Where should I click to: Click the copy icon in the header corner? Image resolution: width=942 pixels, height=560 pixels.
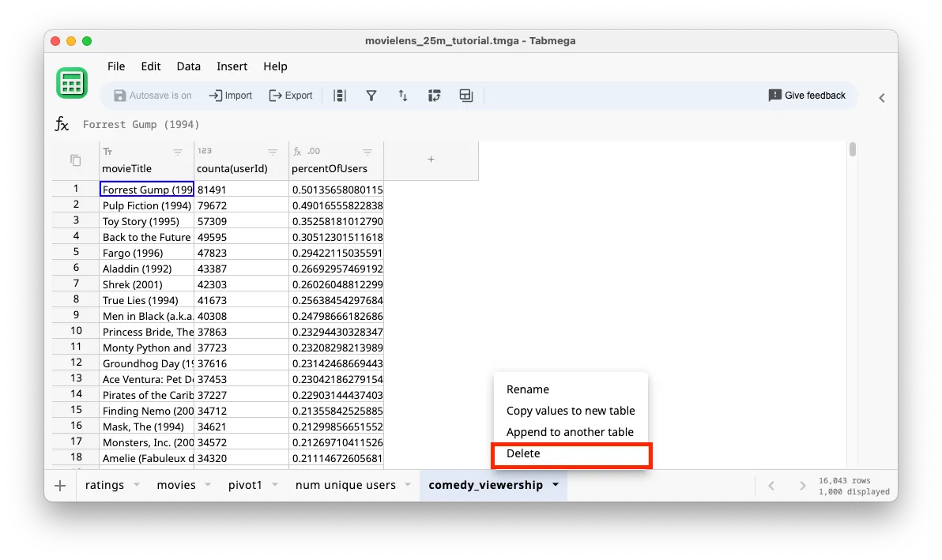click(74, 159)
